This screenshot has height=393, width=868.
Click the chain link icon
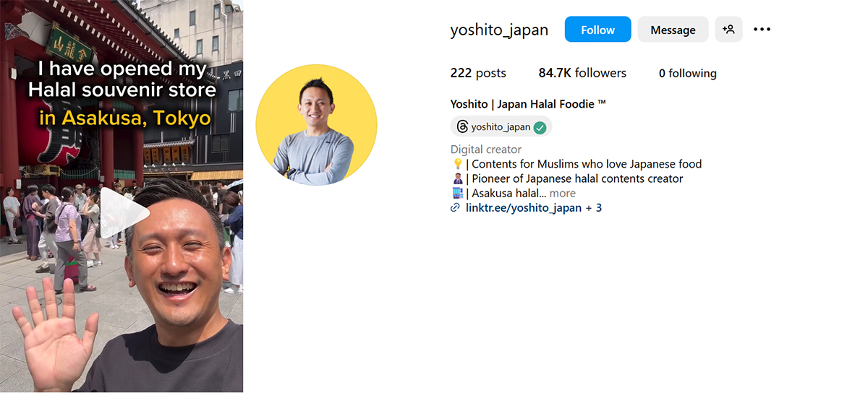455,208
